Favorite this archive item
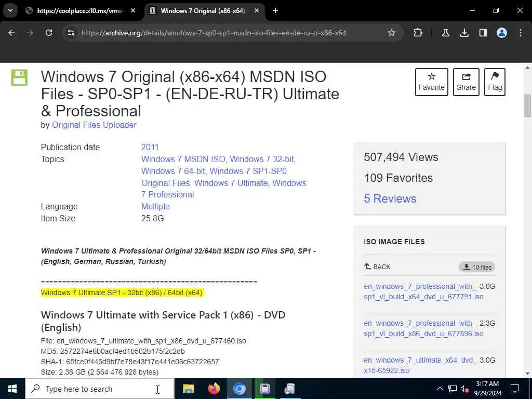532x399 pixels. [431, 82]
